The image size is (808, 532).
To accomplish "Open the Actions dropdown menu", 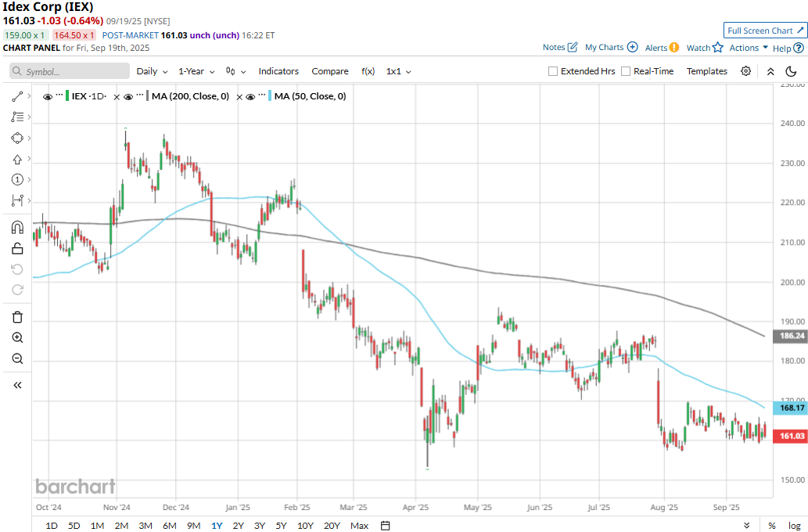I will pos(749,48).
